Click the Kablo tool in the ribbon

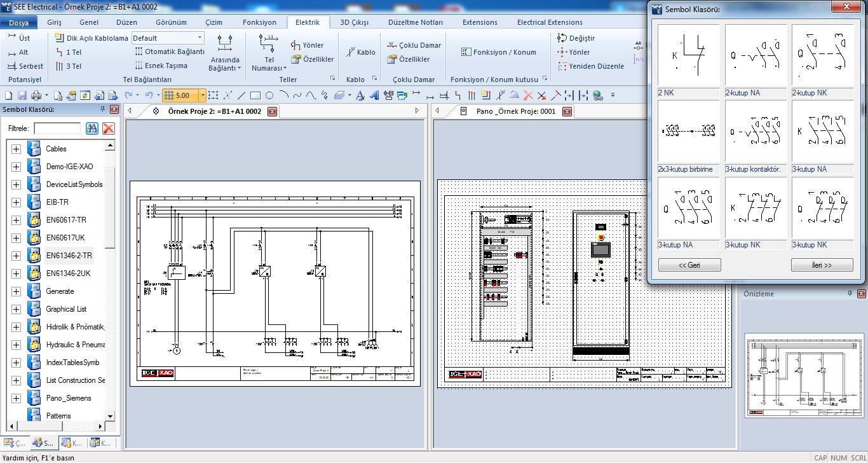(361, 52)
